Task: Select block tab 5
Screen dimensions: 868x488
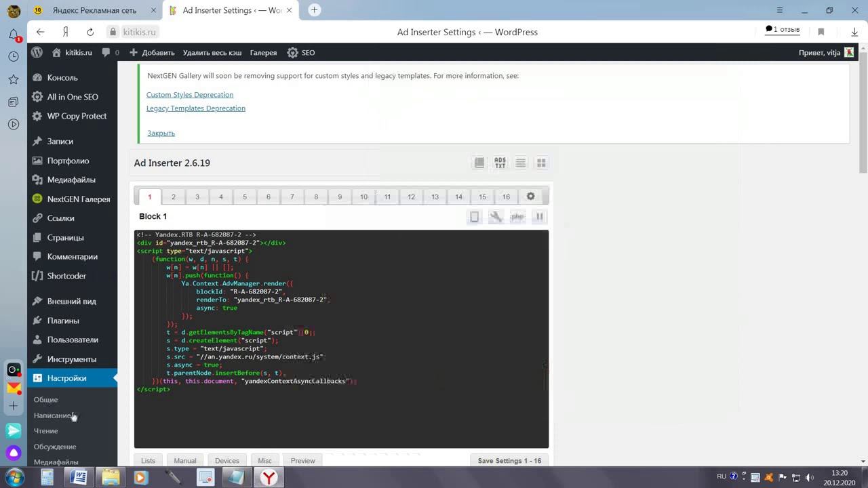Action: (x=245, y=197)
